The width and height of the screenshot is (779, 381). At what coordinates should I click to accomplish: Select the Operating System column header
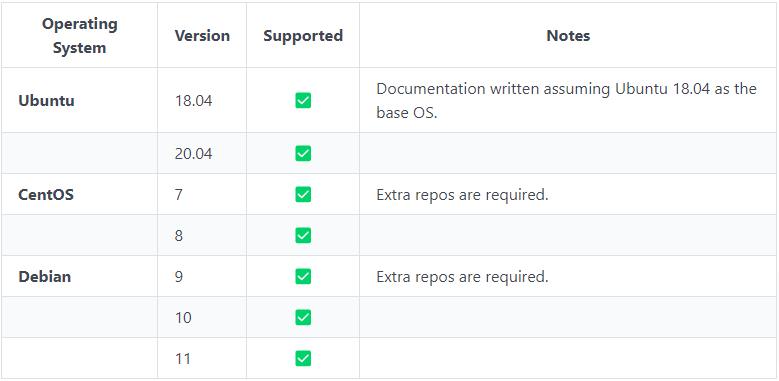(x=79, y=36)
